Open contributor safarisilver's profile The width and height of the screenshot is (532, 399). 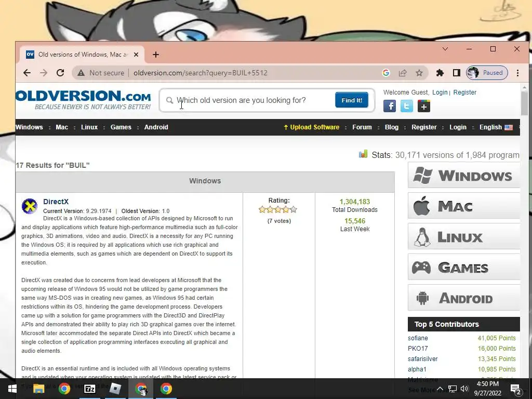(x=423, y=359)
